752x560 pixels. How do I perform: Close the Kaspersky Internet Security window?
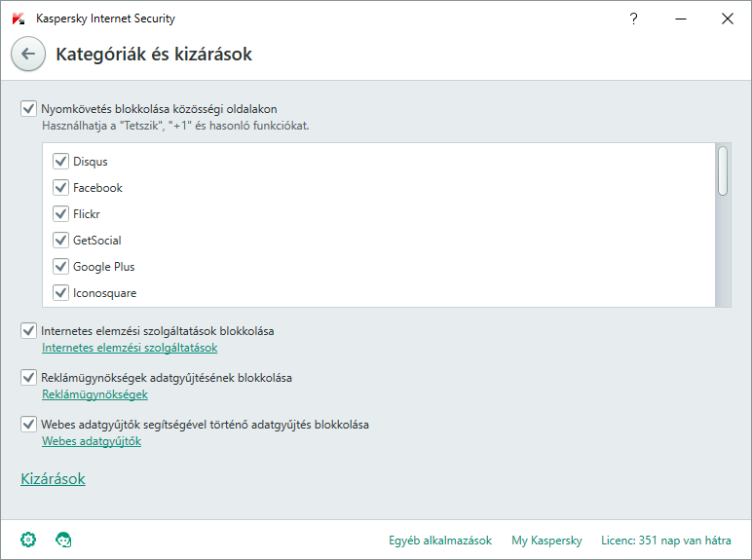(727, 19)
